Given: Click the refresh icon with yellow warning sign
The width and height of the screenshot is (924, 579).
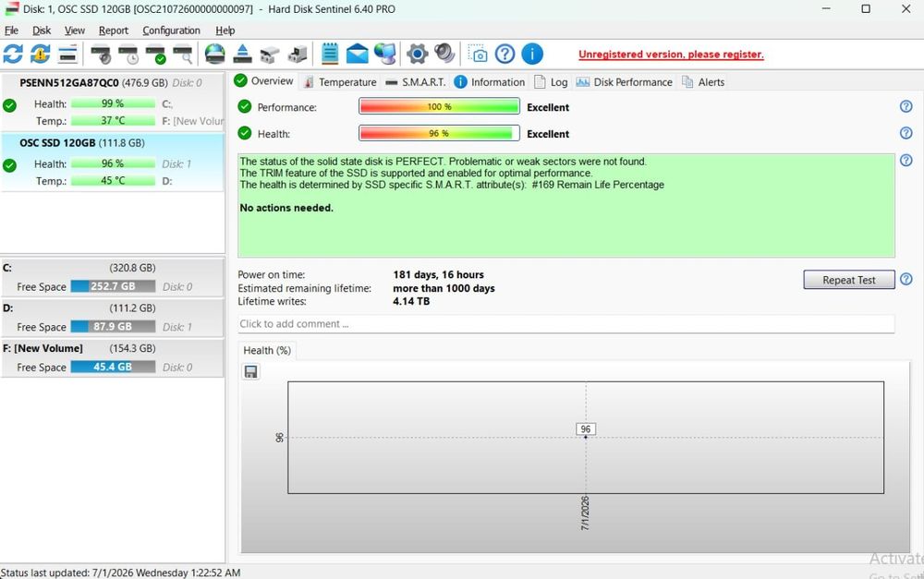Looking at the screenshot, I should pyautogui.click(x=40, y=54).
